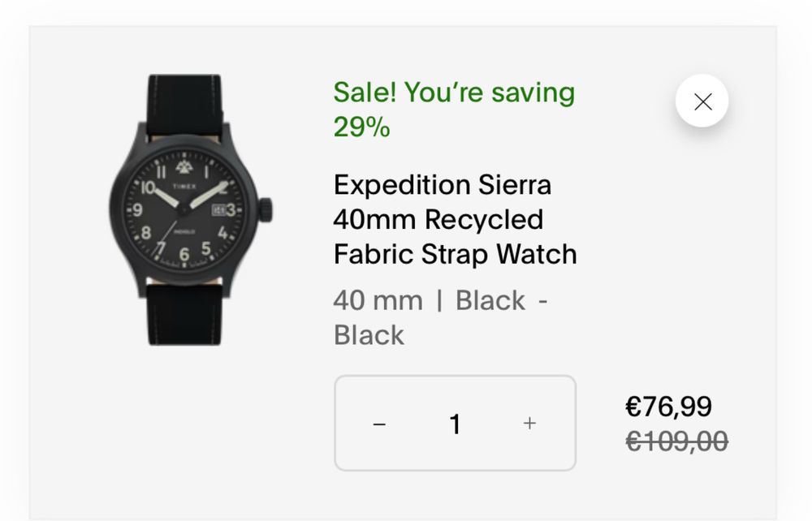Click the green "Sale! You're saving" message
Screen dimensions: 812x521
tap(453, 93)
